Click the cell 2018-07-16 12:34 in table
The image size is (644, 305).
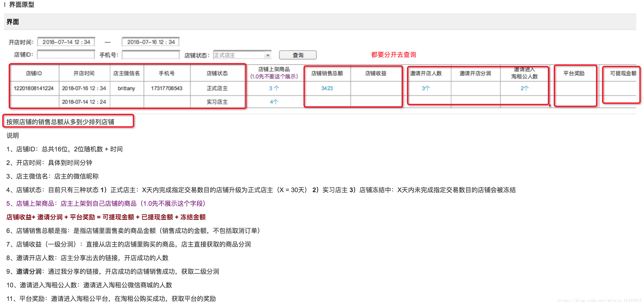(84, 88)
